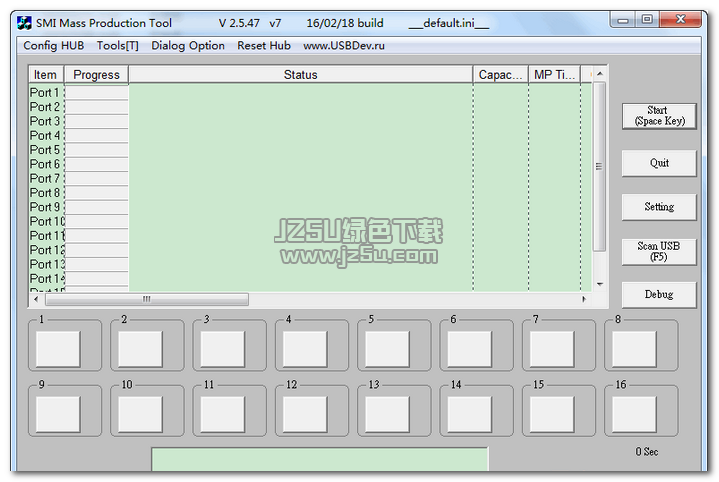This screenshot has height=482, width=719.
Task: Click port slot box 10
Action: [140, 415]
